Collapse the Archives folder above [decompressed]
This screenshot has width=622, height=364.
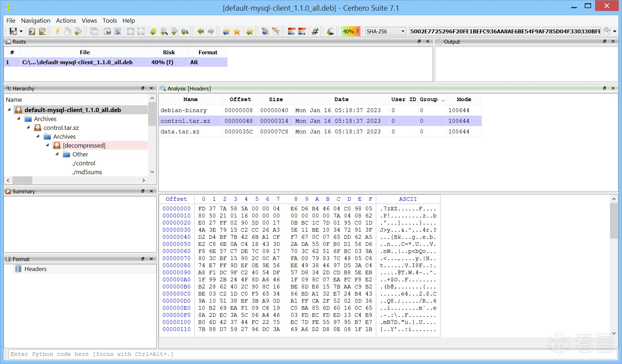38,136
